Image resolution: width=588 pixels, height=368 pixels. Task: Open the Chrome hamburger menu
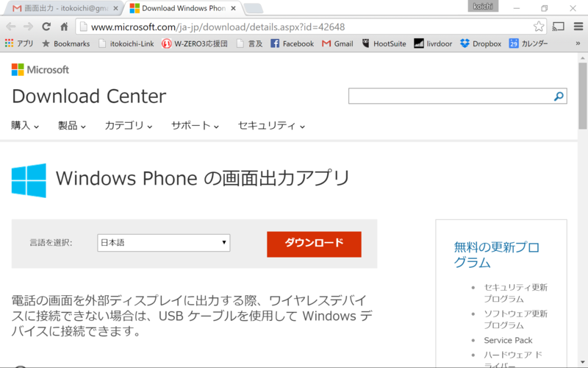coord(578,26)
